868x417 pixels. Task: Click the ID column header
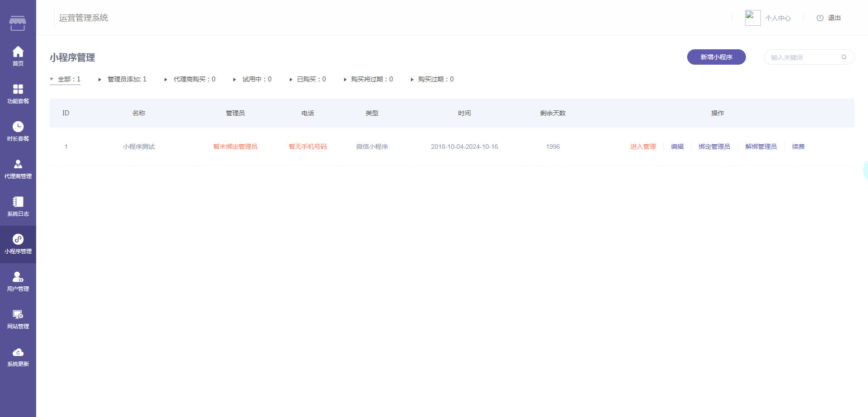tap(66, 113)
